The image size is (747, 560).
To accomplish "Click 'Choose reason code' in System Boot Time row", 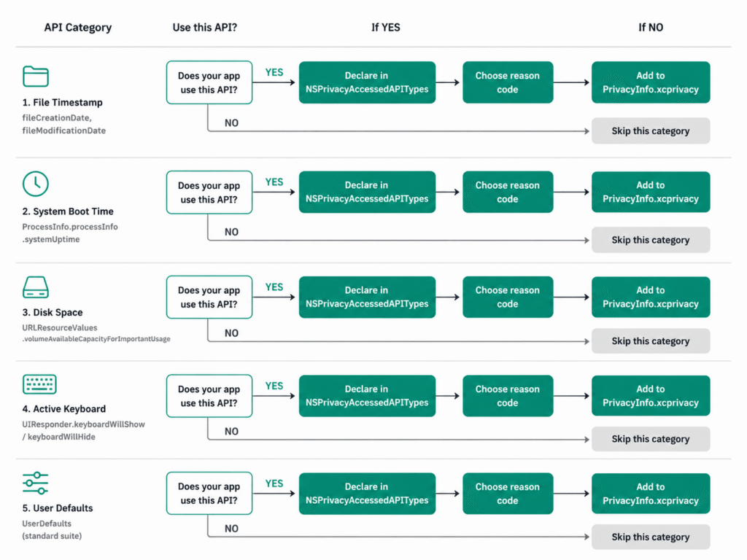I will click(x=508, y=192).
